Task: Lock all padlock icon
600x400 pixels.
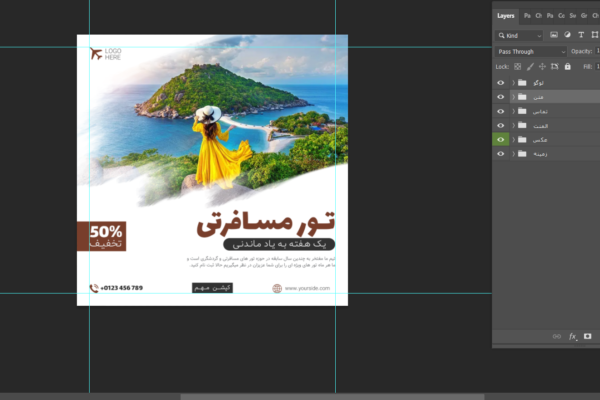Action: (x=567, y=67)
